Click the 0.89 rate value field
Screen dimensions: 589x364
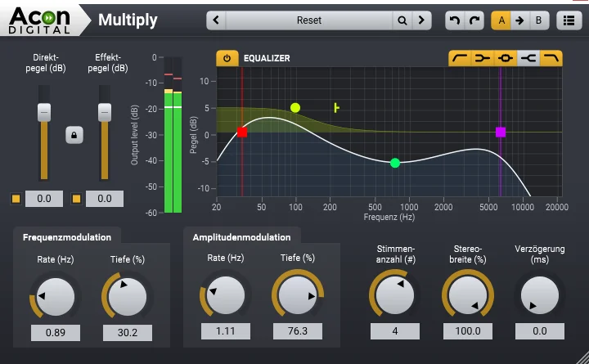pos(56,333)
